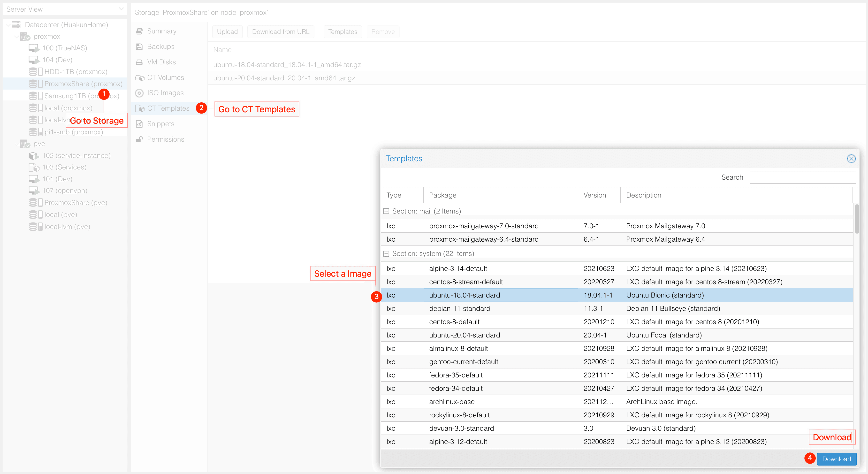Click the 102 service-instance container icon
Viewport: 868px width, 474px height.
[x=33, y=156]
